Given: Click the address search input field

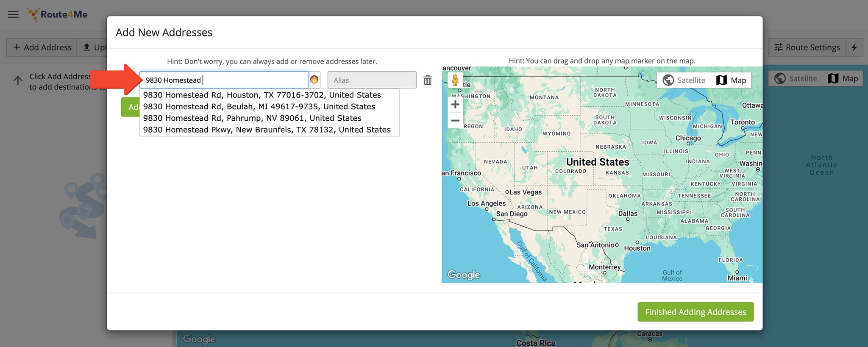Looking at the screenshot, I should pos(224,80).
